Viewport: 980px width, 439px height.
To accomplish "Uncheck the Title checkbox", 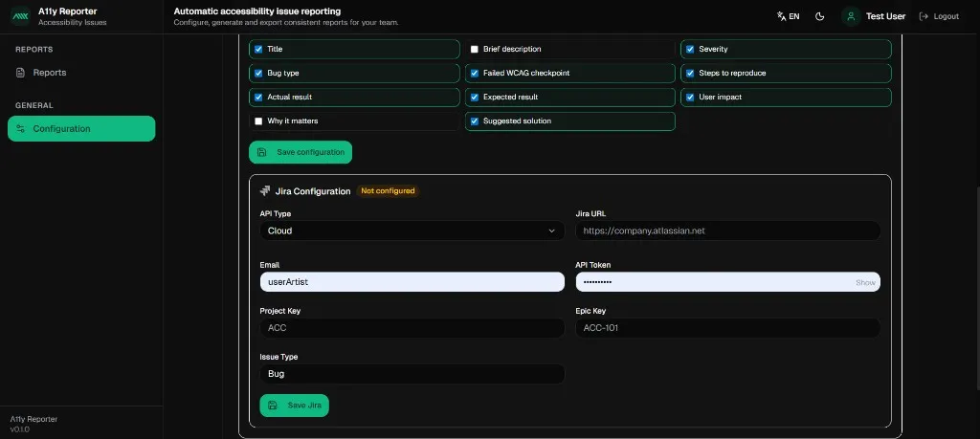I will [x=258, y=49].
